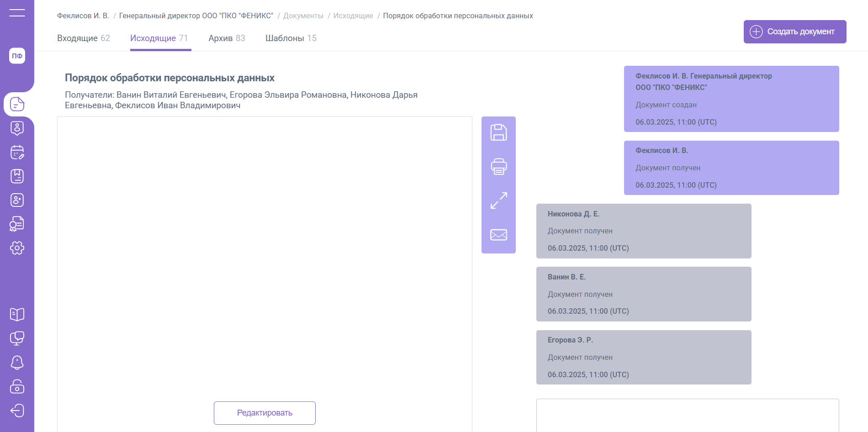Click the empty comment field below history
The height and width of the screenshot is (432, 868).
[687, 416]
